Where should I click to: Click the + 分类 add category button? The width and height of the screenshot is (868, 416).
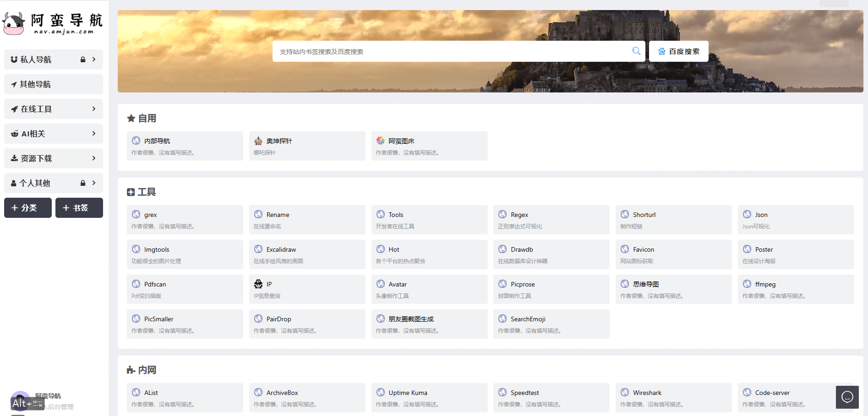[28, 208]
